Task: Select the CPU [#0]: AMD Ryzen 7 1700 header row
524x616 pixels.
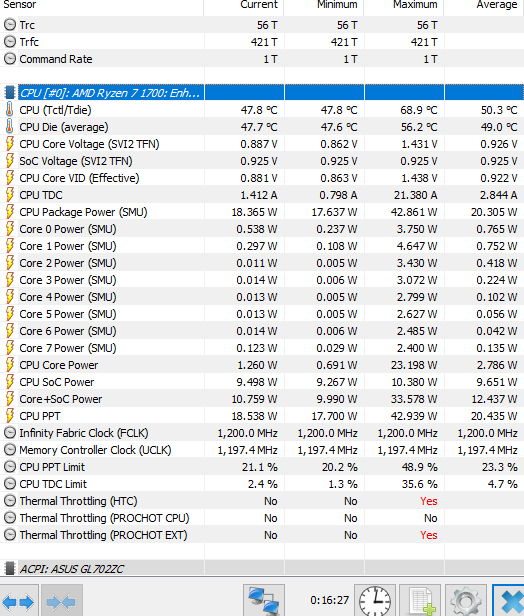Action: [262, 93]
